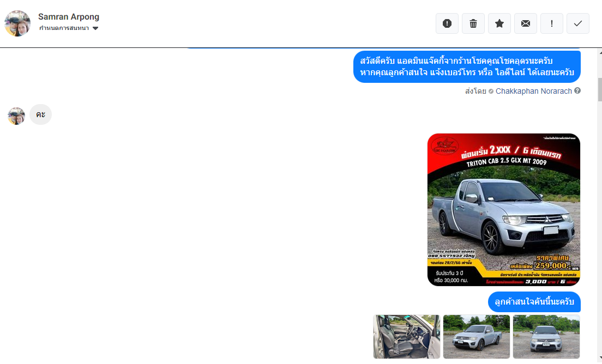Viewport: 602px width, 364px height.
Task: Open car interior photo thumbnail
Action: coord(407,336)
